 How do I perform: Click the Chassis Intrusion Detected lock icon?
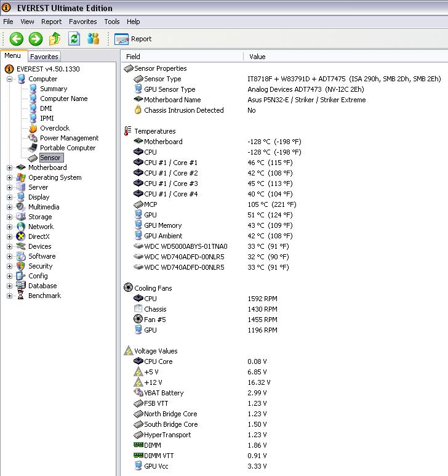pos(138,110)
